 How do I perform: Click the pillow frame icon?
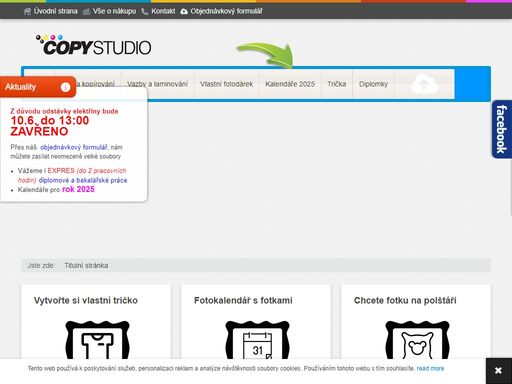coord(417,340)
